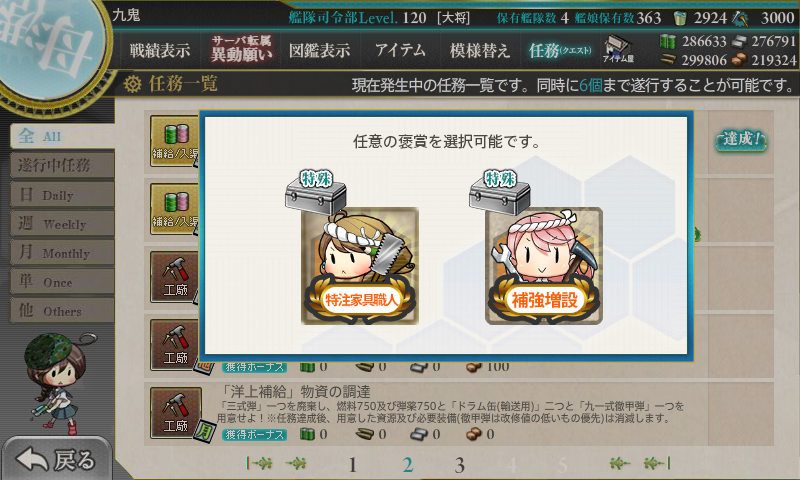
Task: Filter quests by Monthly tab
Action: pyautogui.click(x=62, y=253)
